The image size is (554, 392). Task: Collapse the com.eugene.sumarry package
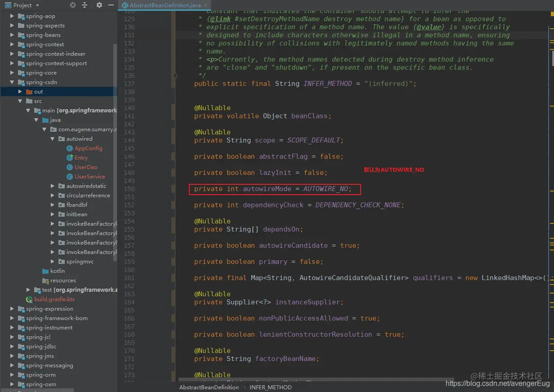(x=45, y=129)
